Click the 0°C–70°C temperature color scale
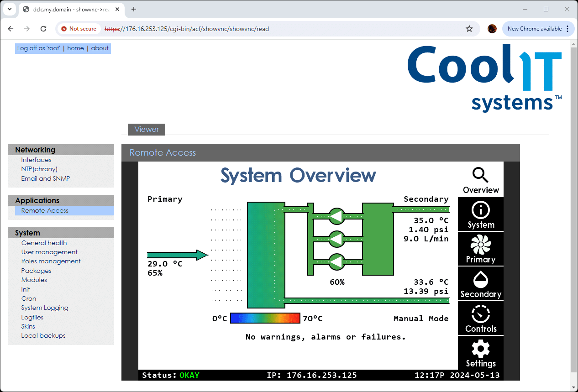 pos(265,318)
